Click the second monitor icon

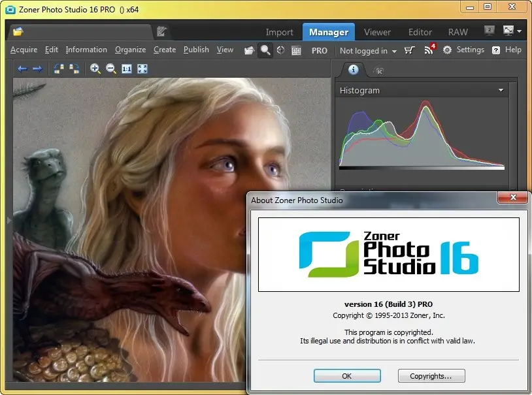pos(490,30)
